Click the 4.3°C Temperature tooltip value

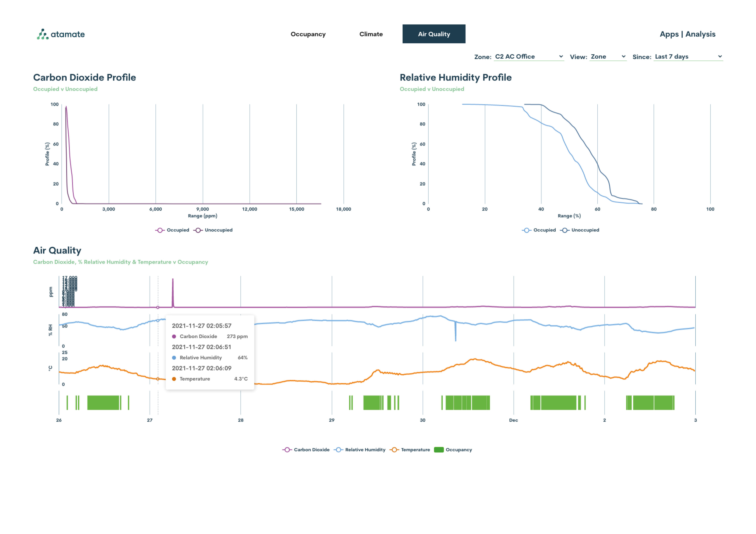(x=241, y=379)
